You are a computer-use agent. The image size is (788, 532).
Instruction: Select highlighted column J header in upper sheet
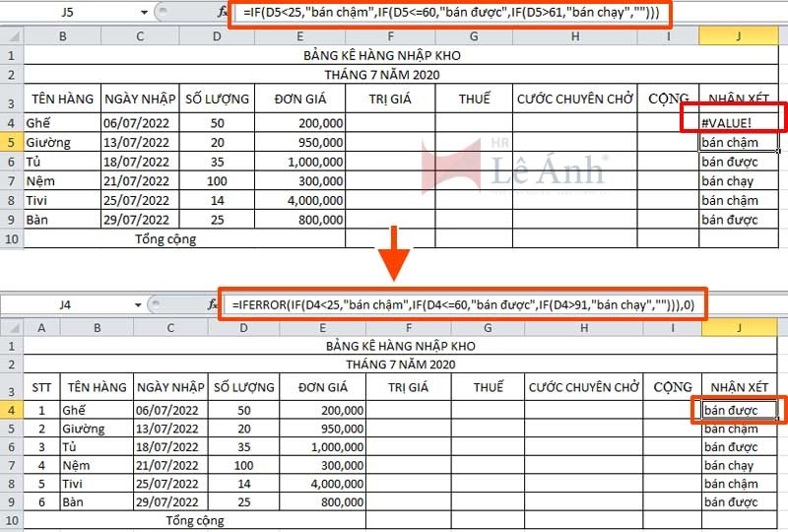pyautogui.click(x=738, y=35)
